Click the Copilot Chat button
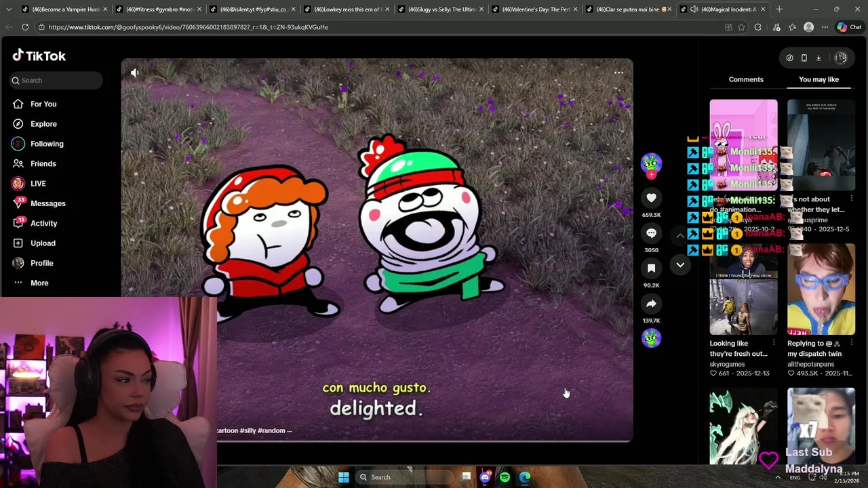 tap(849, 27)
